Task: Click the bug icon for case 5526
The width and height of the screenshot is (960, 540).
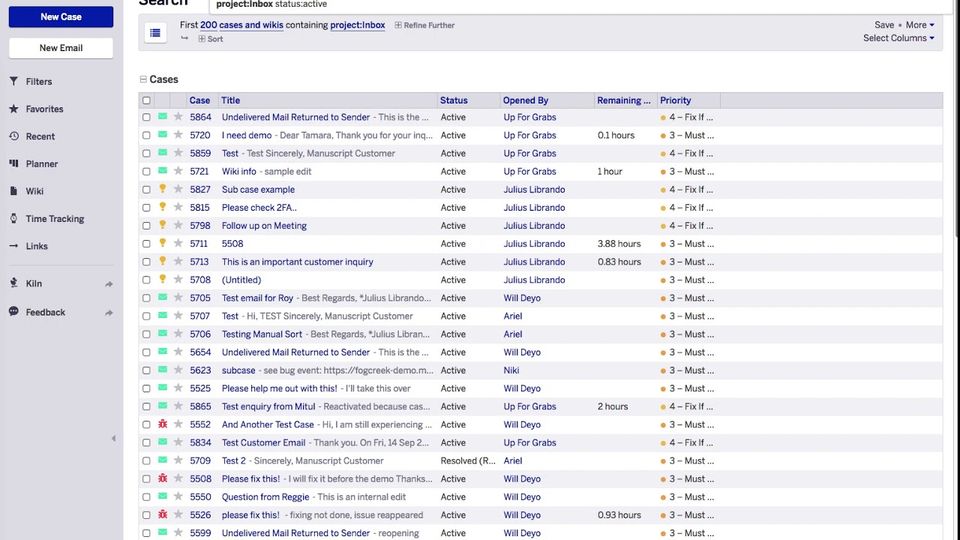Action: 162,514
